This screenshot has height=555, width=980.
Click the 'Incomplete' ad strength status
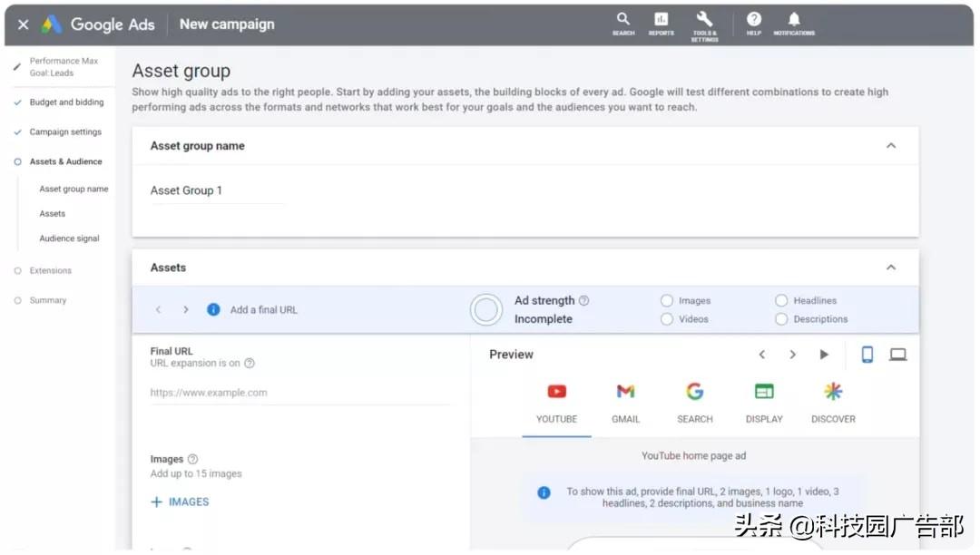(x=544, y=319)
